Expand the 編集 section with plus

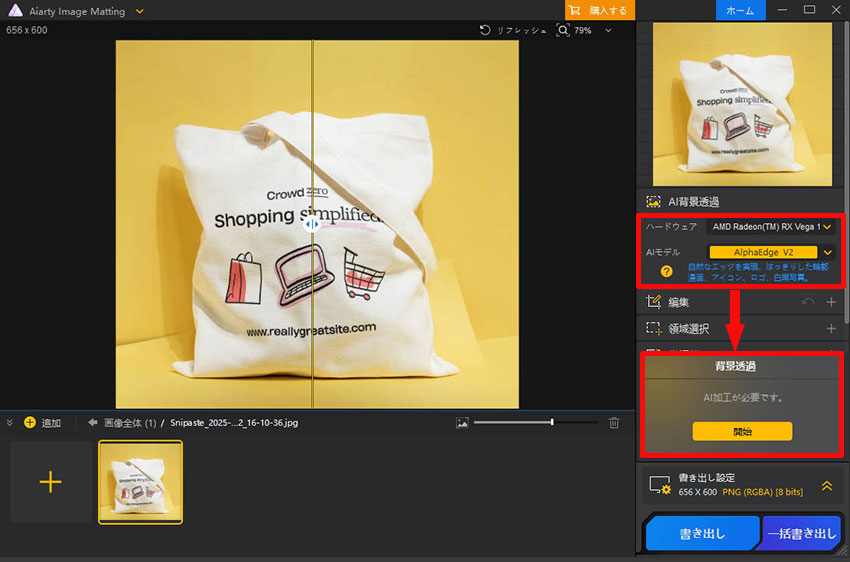point(831,302)
